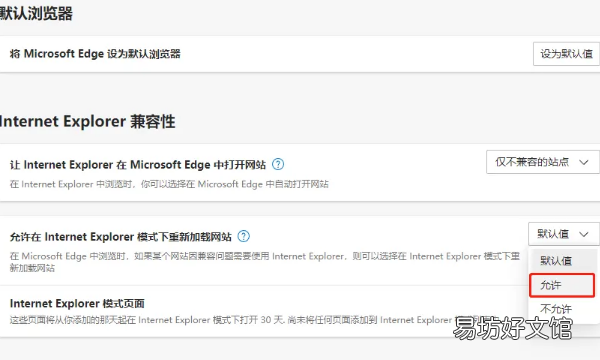Click the Internet Explorer 兼容性 heading
Screen dimensions: 600x360
pyautogui.click(x=87, y=122)
